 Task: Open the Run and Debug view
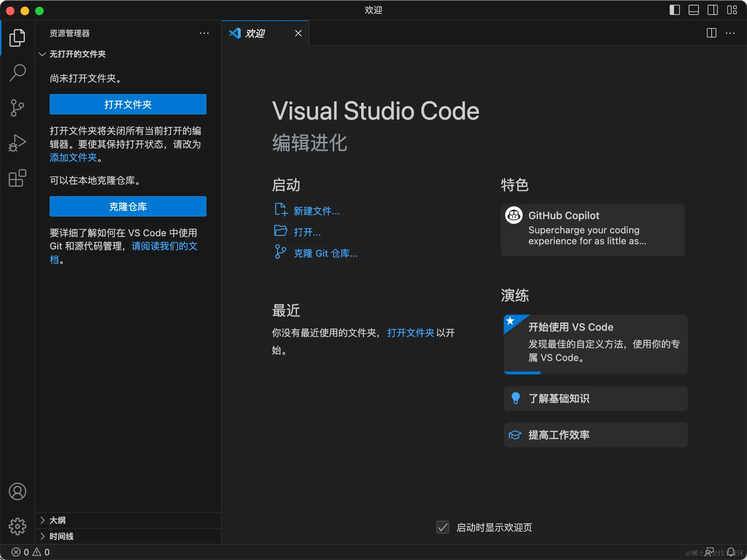coord(17,143)
